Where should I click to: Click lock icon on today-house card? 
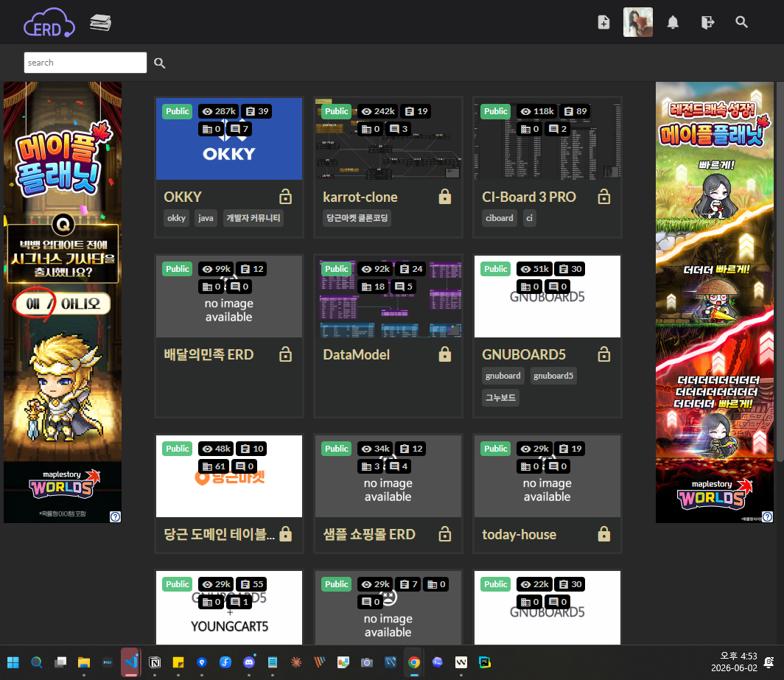(603, 534)
